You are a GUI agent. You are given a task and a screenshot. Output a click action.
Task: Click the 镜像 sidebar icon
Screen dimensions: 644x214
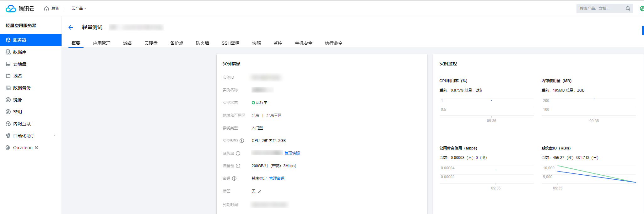coord(8,100)
